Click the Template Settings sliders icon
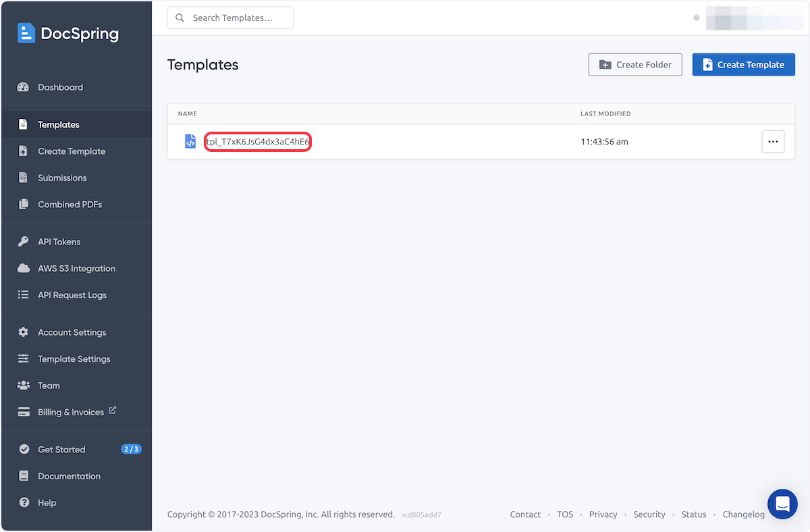 (x=24, y=358)
